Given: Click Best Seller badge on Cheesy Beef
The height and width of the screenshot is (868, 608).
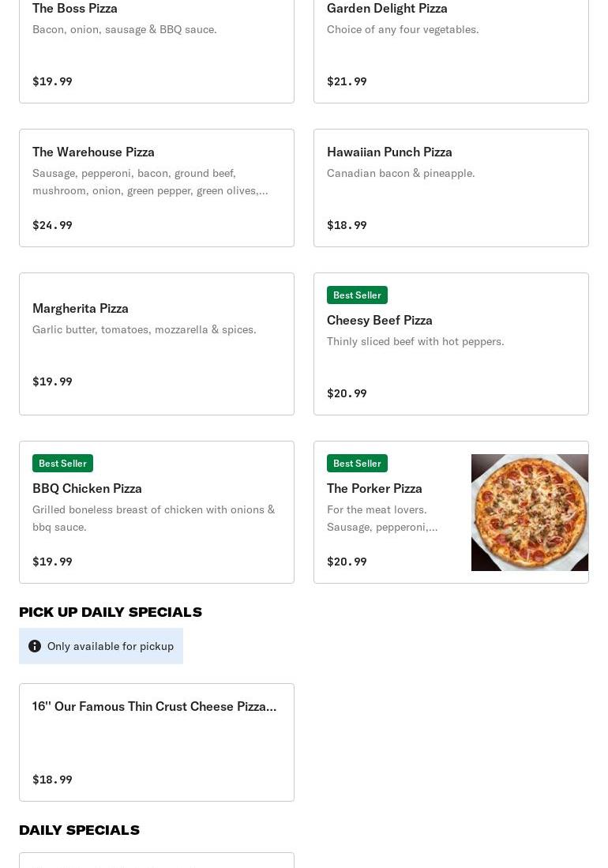Looking at the screenshot, I should tap(357, 295).
